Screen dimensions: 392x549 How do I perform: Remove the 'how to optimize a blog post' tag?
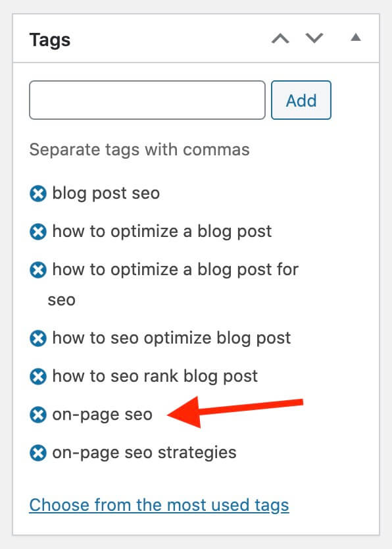(37, 232)
